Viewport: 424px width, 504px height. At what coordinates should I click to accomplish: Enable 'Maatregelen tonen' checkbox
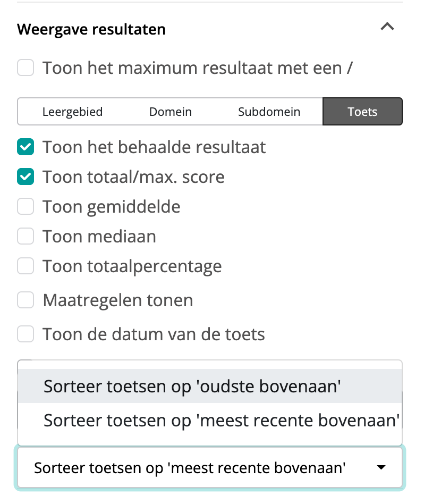(x=26, y=300)
